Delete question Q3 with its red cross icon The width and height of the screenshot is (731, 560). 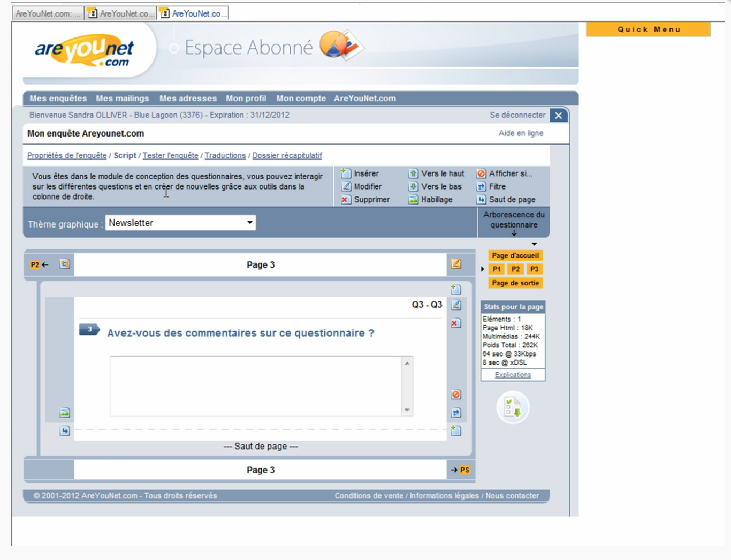coord(456,323)
